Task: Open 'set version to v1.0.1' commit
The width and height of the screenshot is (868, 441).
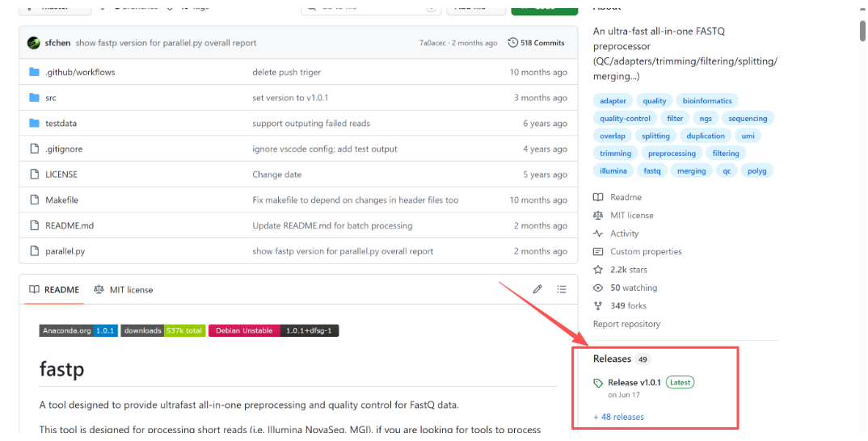Action: (x=291, y=98)
